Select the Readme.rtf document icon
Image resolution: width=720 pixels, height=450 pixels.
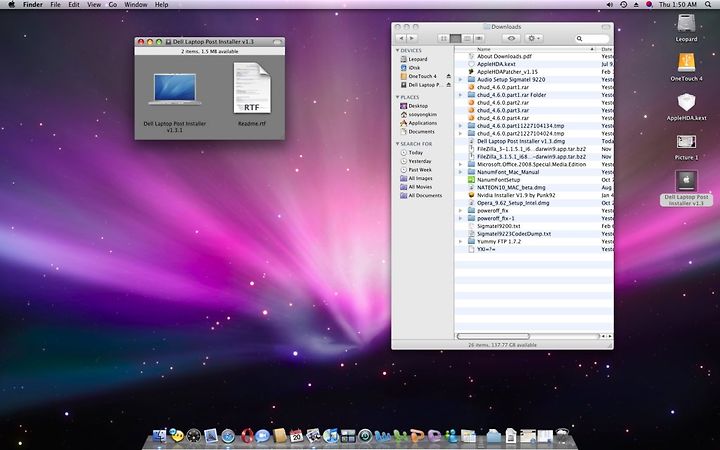pos(252,88)
